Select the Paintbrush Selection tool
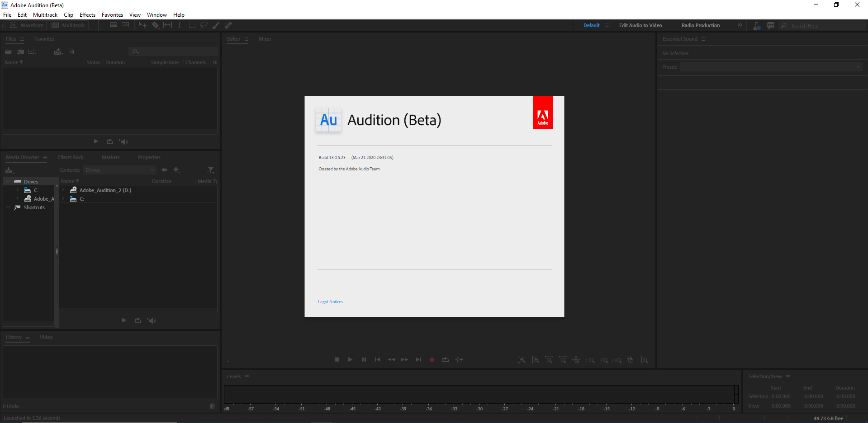 click(x=216, y=25)
